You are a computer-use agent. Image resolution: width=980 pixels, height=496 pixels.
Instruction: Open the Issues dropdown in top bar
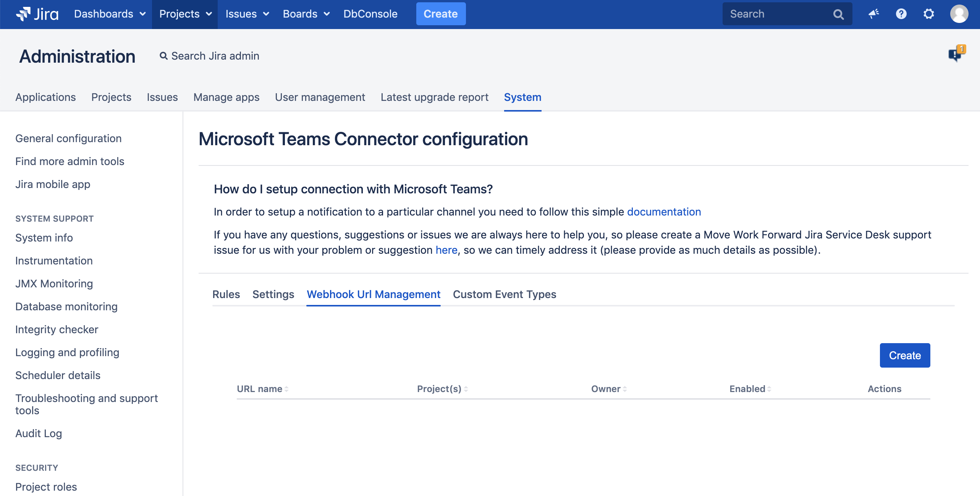[x=247, y=14]
